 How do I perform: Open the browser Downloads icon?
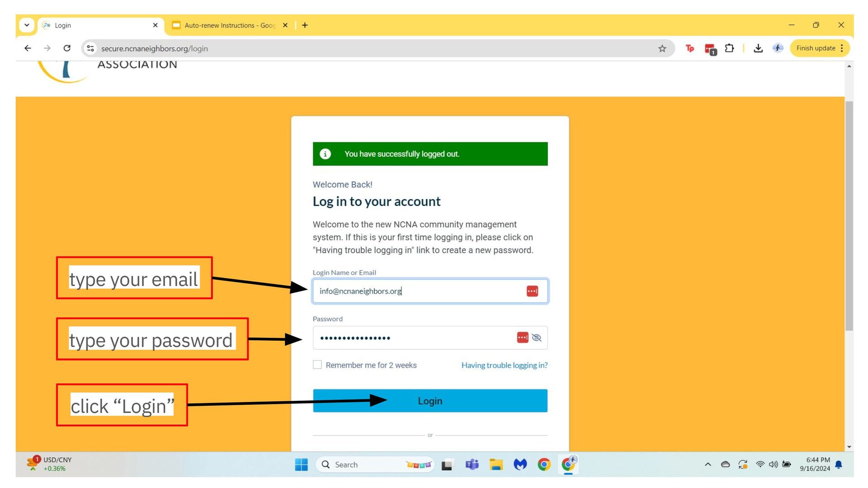point(758,48)
